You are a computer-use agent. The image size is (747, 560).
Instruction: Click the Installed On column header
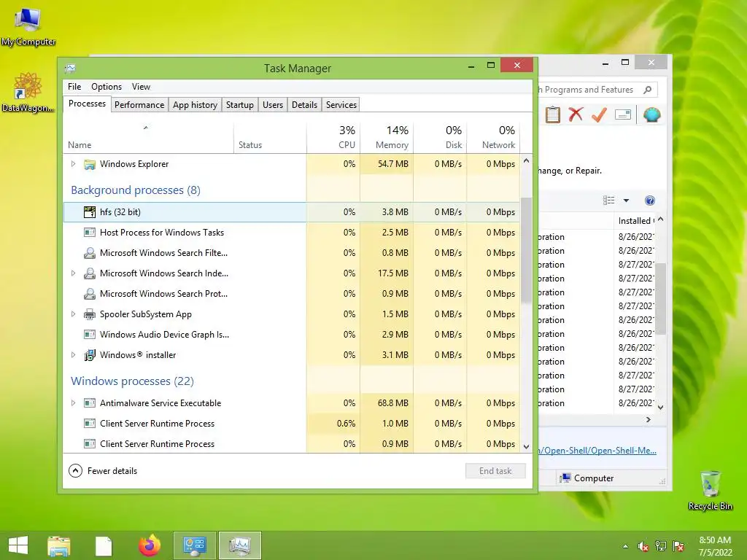tap(635, 220)
